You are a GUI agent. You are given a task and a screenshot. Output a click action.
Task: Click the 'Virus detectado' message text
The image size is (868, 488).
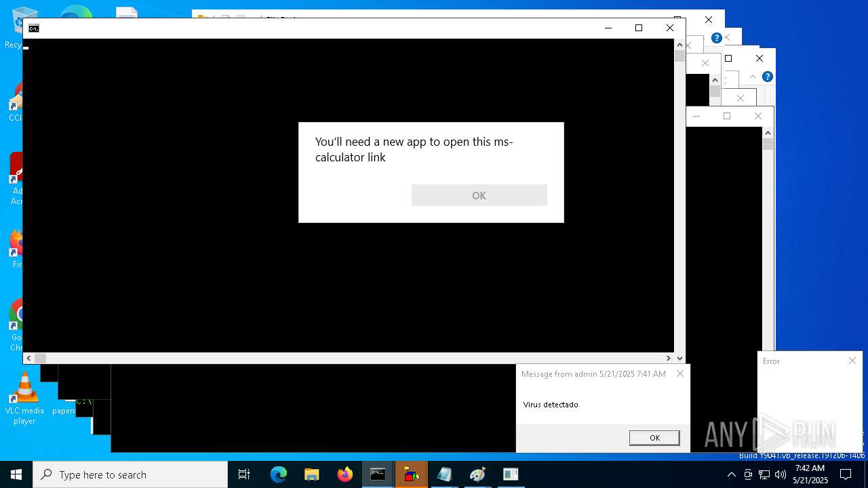(551, 405)
